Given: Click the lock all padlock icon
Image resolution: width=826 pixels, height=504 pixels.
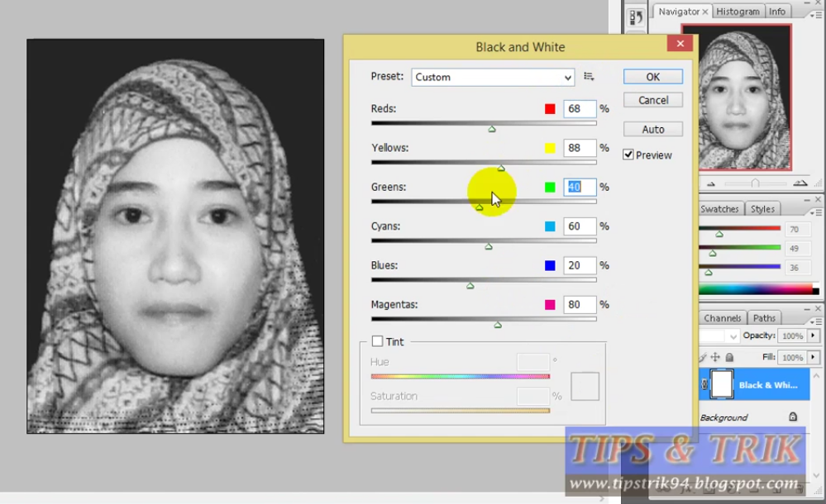Looking at the screenshot, I should coord(729,357).
